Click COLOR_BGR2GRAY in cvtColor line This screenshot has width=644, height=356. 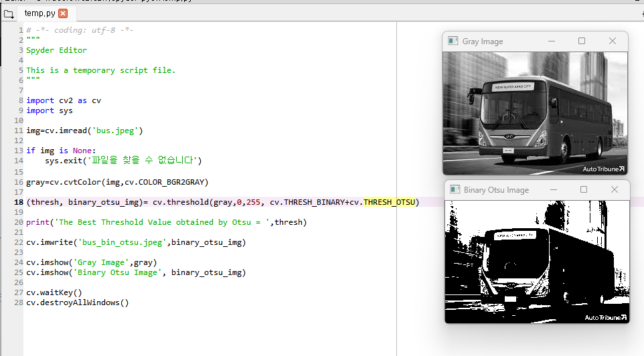click(x=171, y=182)
